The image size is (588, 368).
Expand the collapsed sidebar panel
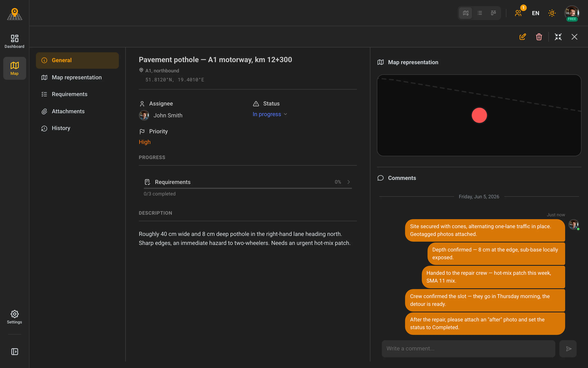[14, 352]
